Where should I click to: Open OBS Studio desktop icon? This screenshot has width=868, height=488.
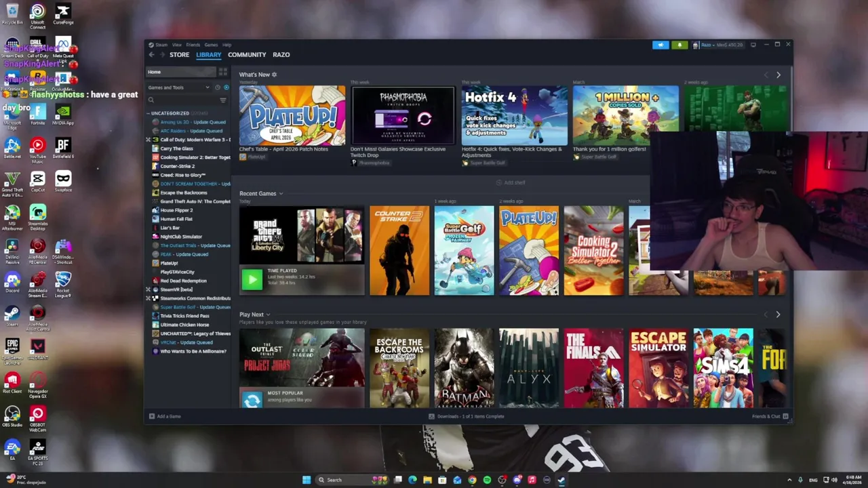pyautogui.click(x=12, y=416)
